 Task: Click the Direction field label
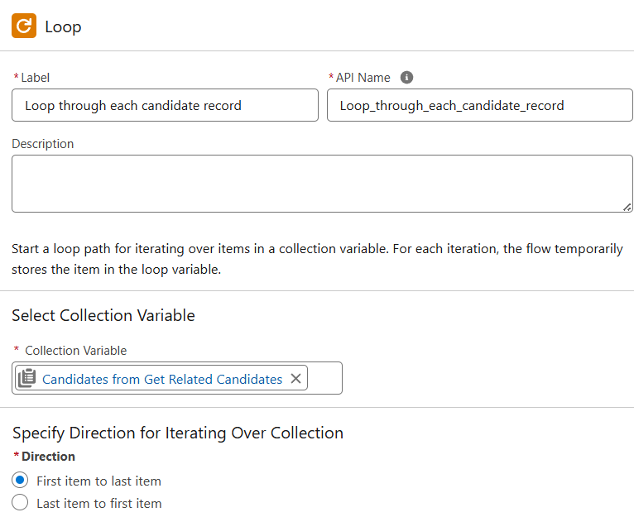(x=48, y=456)
